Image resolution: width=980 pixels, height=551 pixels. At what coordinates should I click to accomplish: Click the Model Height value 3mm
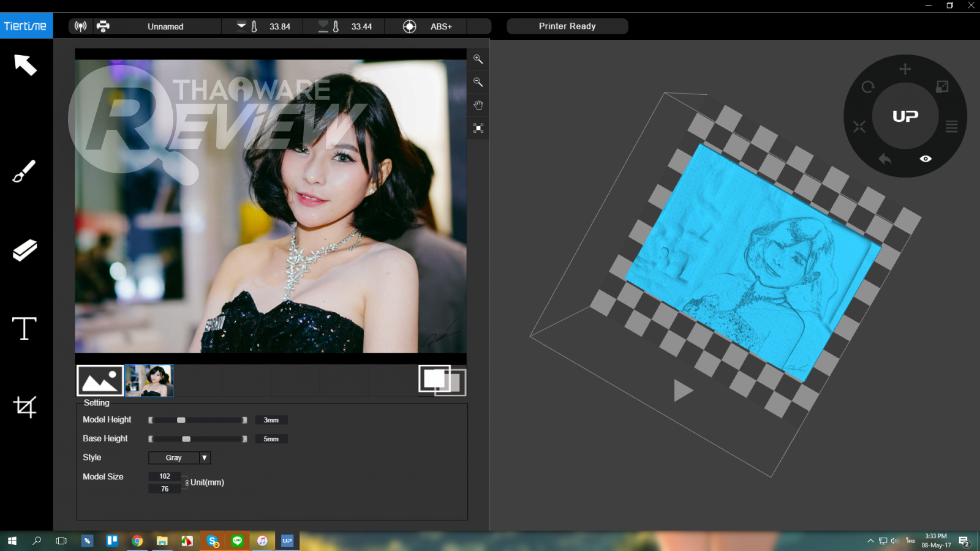pos(271,420)
